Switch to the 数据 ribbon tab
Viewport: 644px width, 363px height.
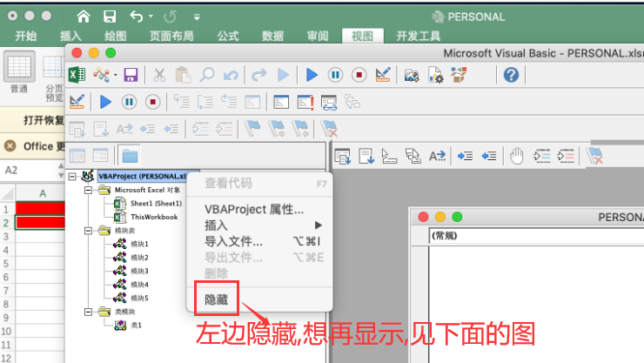(x=272, y=37)
